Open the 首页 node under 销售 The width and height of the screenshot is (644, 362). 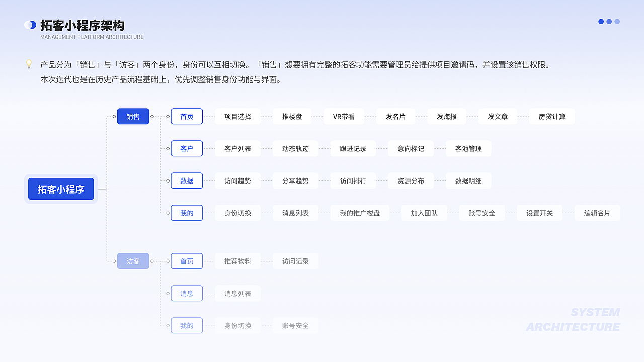(187, 116)
